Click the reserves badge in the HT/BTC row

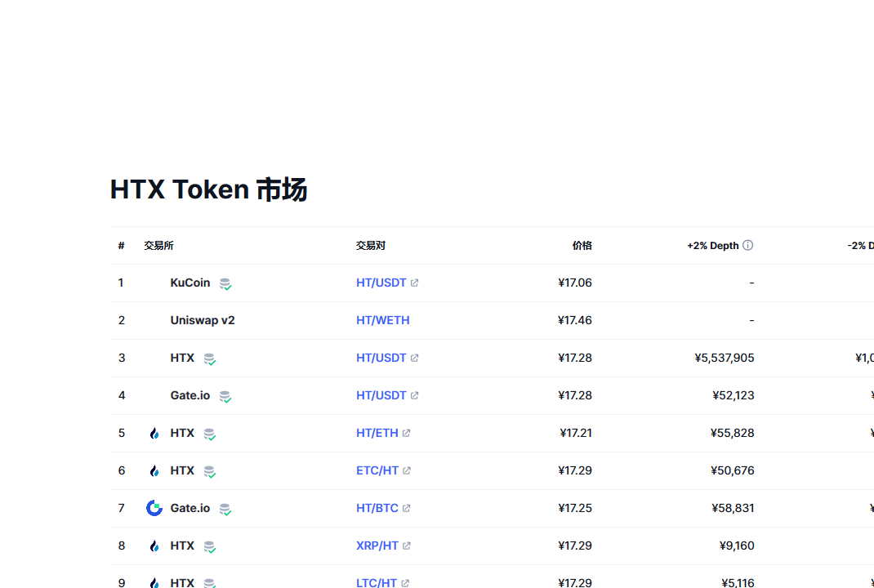(x=225, y=509)
